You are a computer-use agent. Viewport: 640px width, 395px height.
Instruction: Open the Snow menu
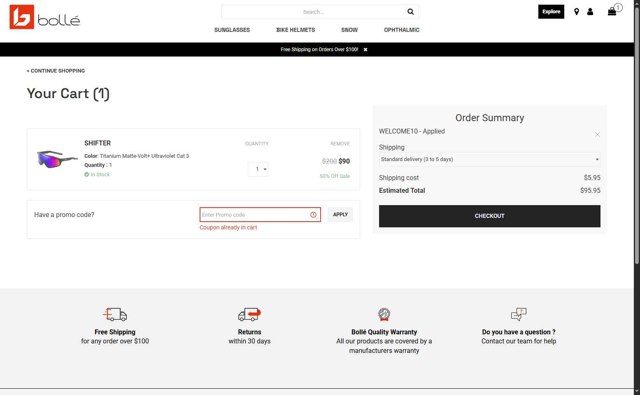(x=349, y=30)
